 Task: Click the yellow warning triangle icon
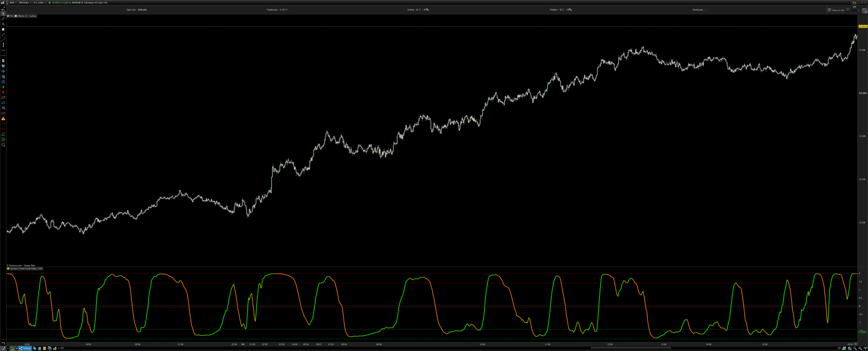point(3,119)
